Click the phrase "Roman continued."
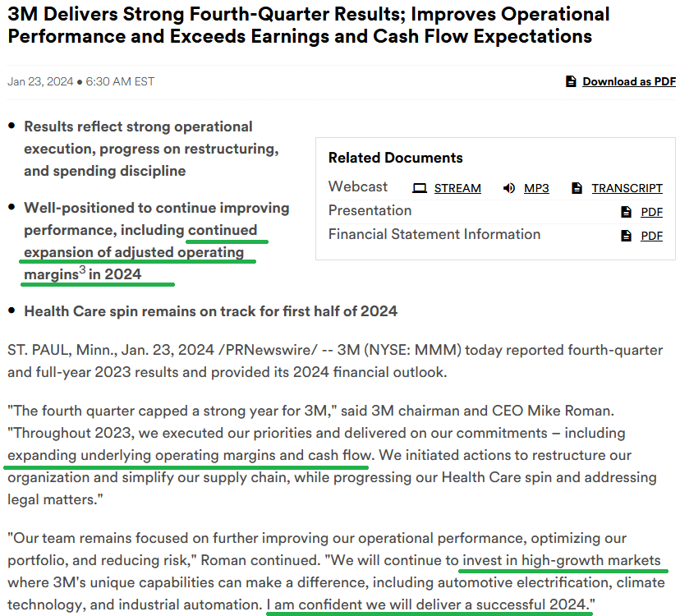This screenshot has width=680, height=616. point(260,560)
